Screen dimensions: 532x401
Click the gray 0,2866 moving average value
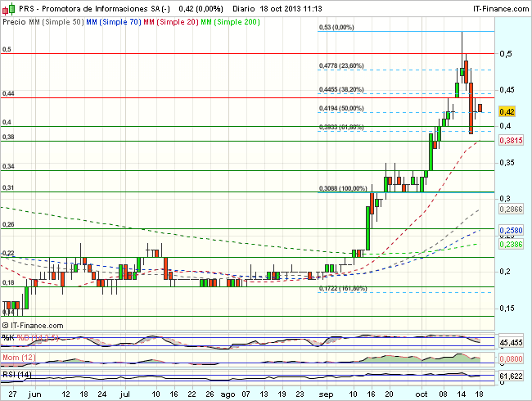coord(511,209)
